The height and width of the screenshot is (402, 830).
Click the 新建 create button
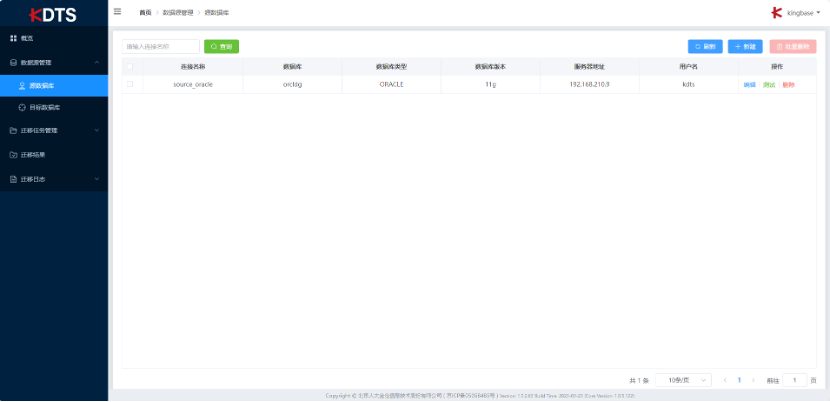[x=745, y=47]
